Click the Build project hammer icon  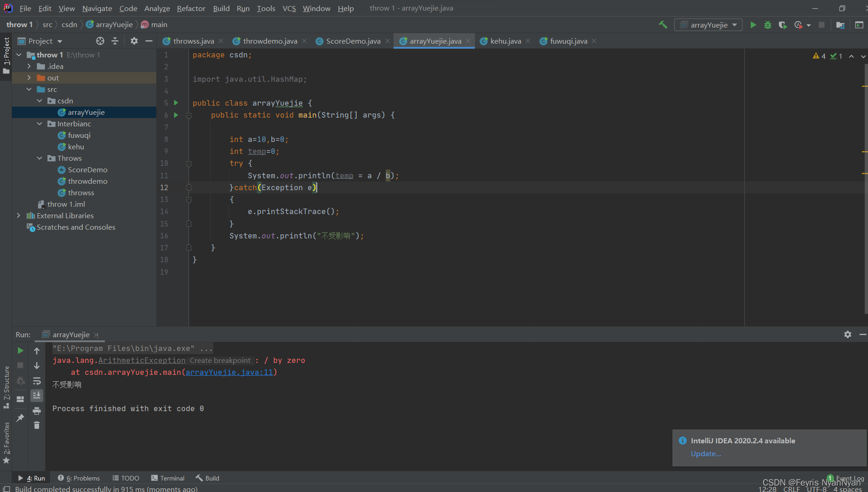tap(663, 25)
